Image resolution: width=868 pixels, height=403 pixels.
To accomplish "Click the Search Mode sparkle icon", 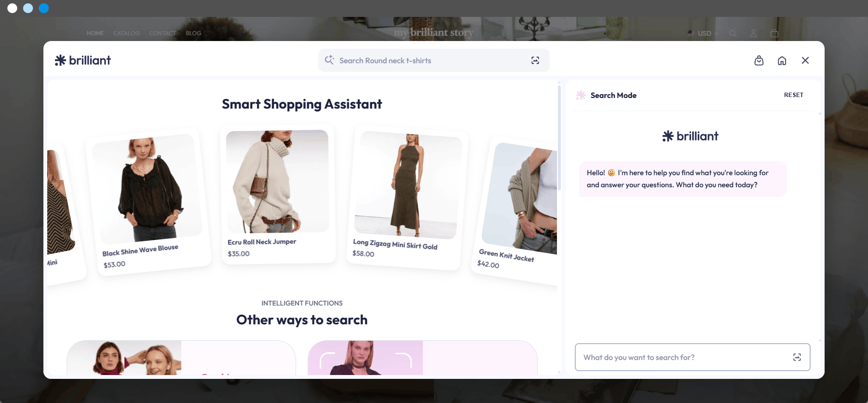I will click(581, 95).
